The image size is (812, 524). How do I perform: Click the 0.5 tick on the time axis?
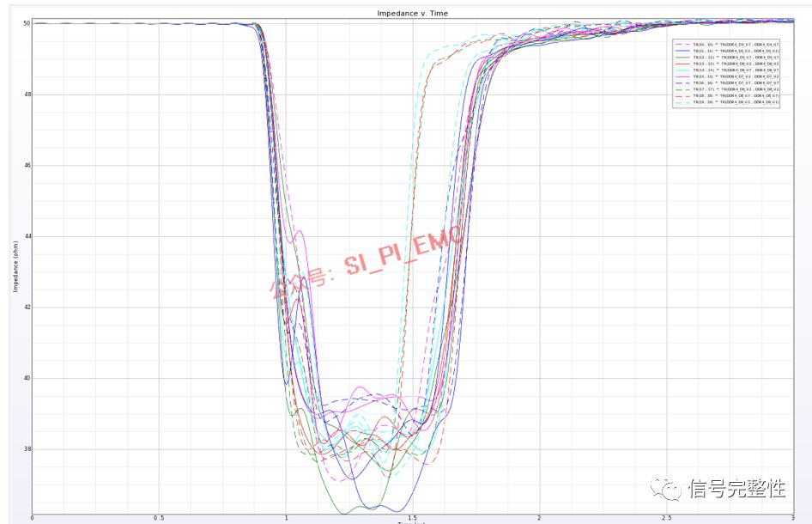159,518
